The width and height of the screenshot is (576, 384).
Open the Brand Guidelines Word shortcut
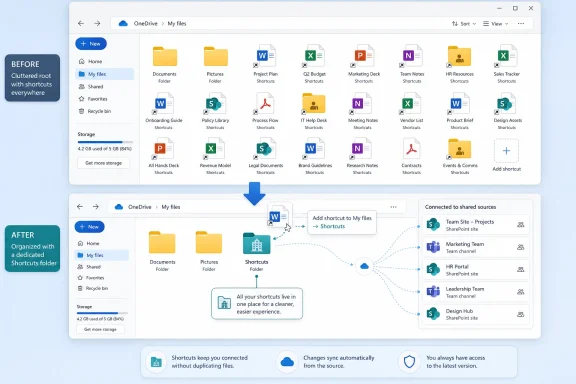pyautogui.click(x=315, y=155)
